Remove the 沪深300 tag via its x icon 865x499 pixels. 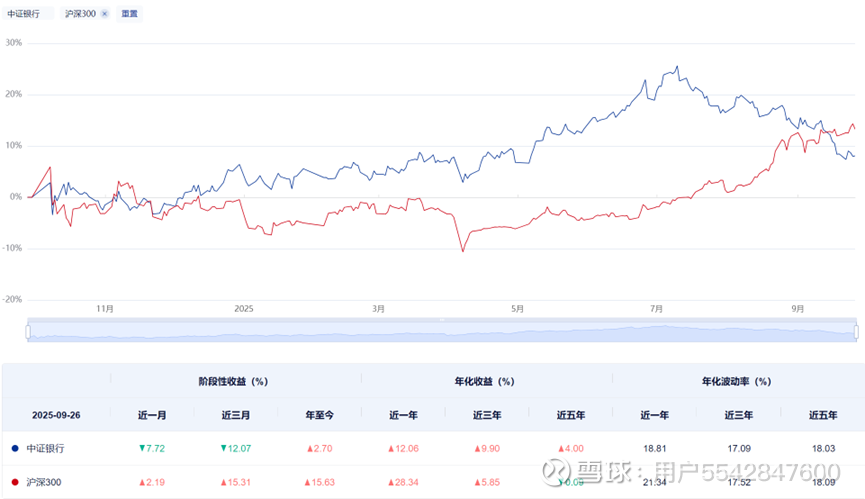(105, 14)
